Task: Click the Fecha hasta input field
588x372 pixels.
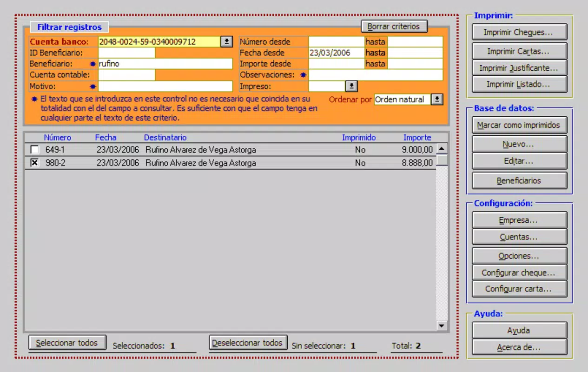Action: click(x=415, y=53)
